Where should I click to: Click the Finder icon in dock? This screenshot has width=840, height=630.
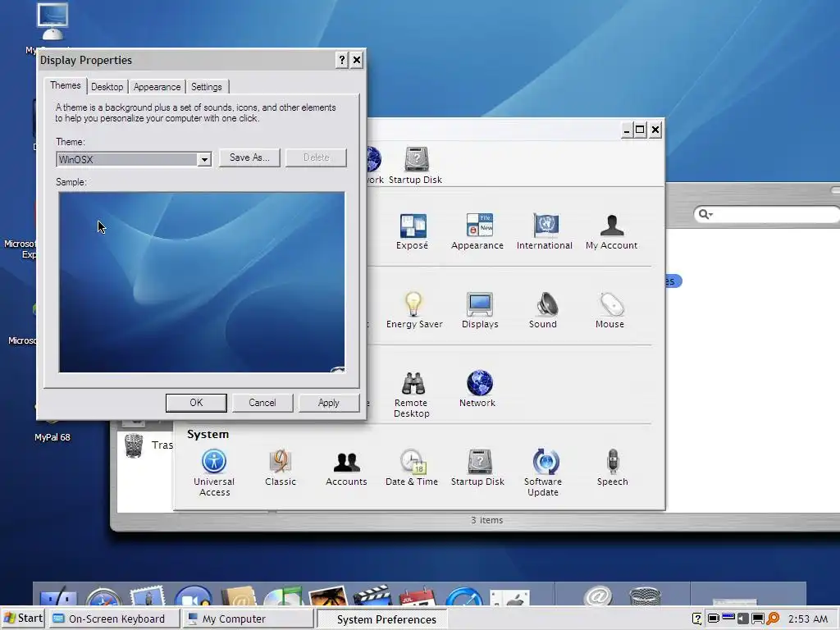[x=58, y=597]
